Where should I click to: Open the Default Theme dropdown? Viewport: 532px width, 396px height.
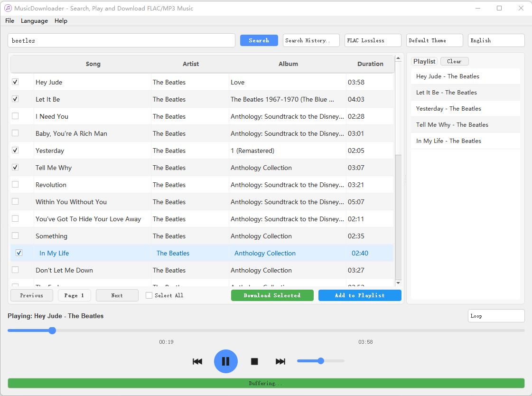pos(434,40)
